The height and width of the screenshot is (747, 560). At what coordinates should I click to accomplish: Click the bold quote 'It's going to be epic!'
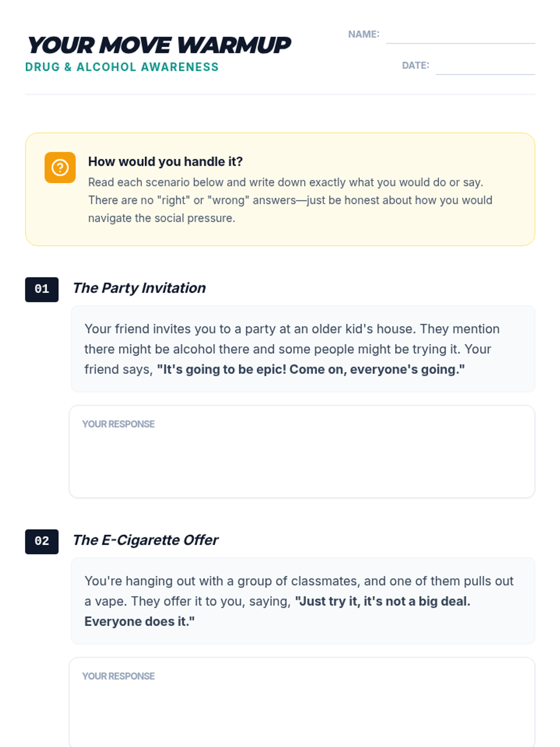(x=221, y=369)
